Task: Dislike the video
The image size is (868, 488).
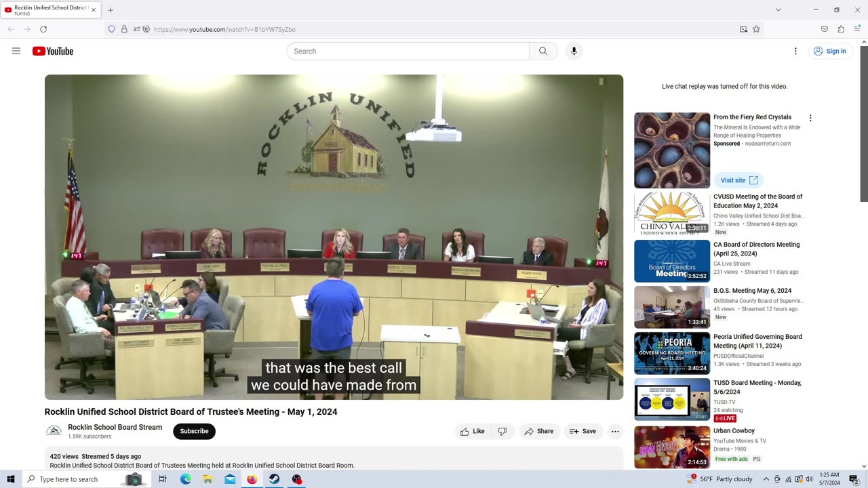Action: [502, 431]
